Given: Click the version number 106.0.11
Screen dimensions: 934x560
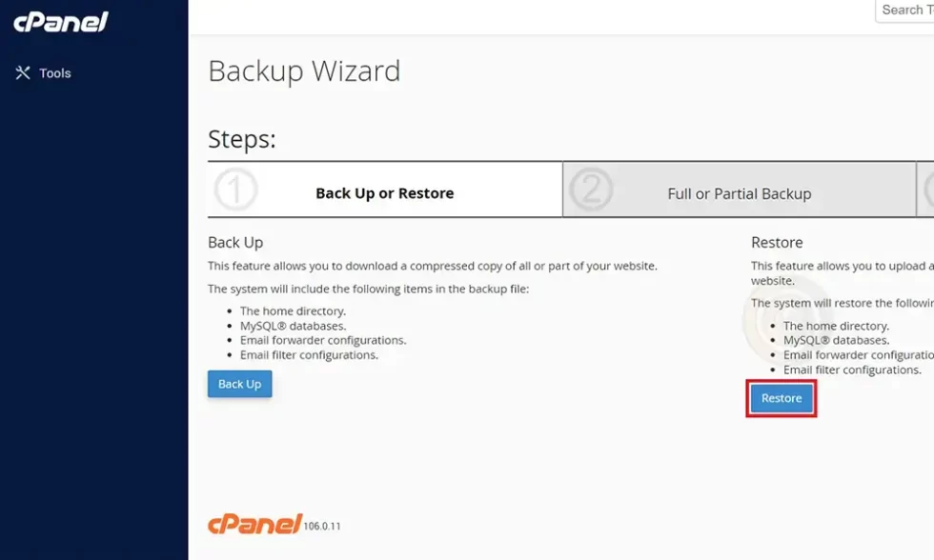Looking at the screenshot, I should tap(322, 526).
